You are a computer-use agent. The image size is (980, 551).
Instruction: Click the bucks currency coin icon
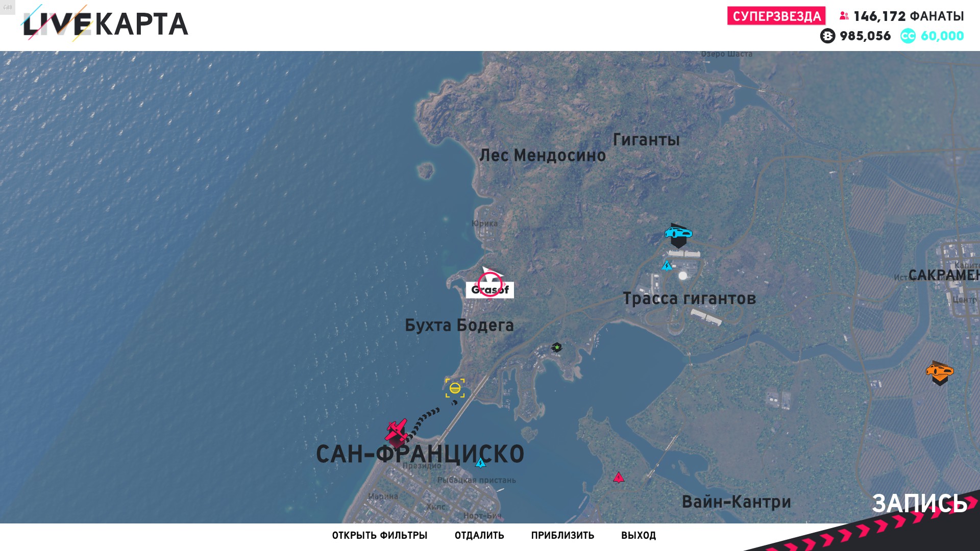point(827,36)
